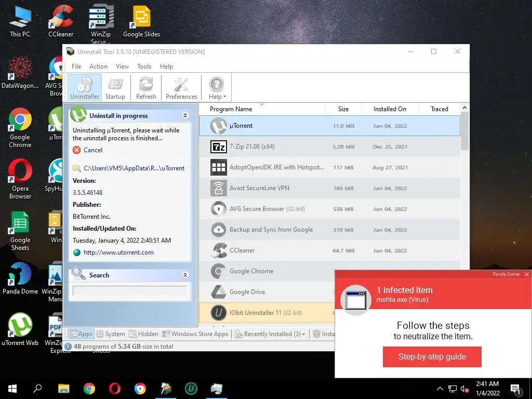This screenshot has height=399, width=532.
Task: Open the DataWagon desktop shortcut
Action: (x=20, y=73)
